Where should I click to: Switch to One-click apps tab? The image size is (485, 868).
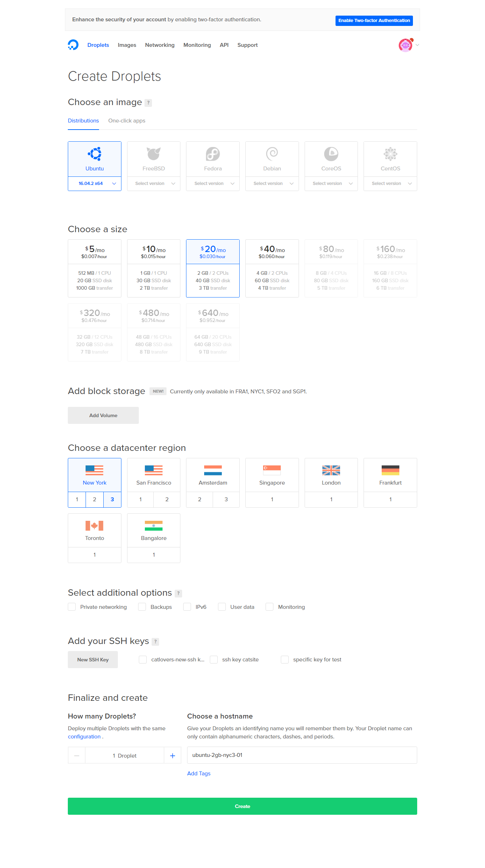[x=127, y=121]
